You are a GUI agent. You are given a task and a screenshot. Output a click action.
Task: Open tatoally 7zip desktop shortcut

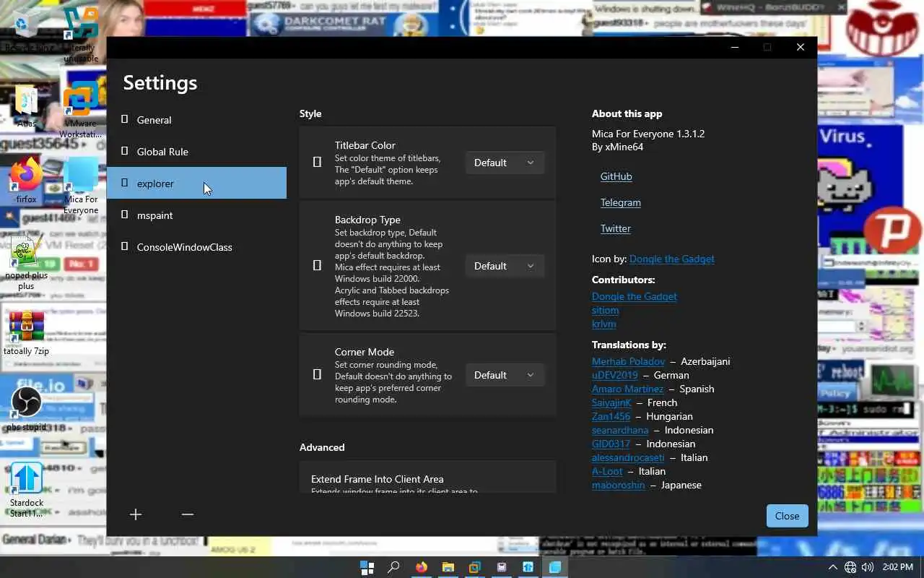pyautogui.click(x=26, y=333)
